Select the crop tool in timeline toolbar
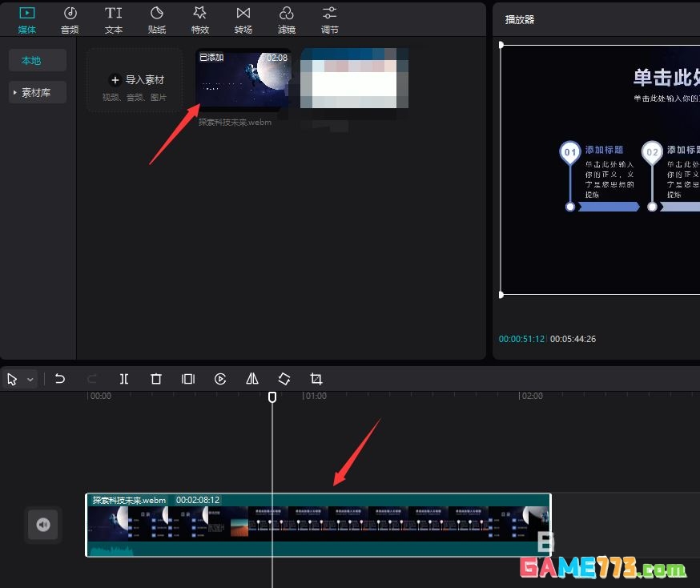The height and width of the screenshot is (588, 700). point(316,379)
